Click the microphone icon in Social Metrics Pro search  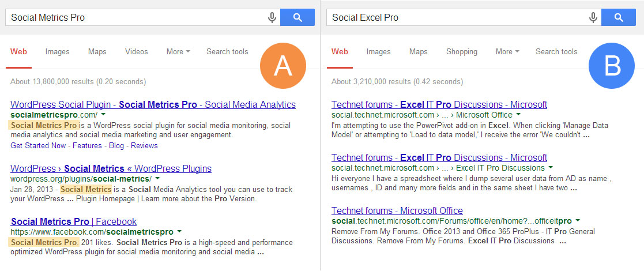272,18
